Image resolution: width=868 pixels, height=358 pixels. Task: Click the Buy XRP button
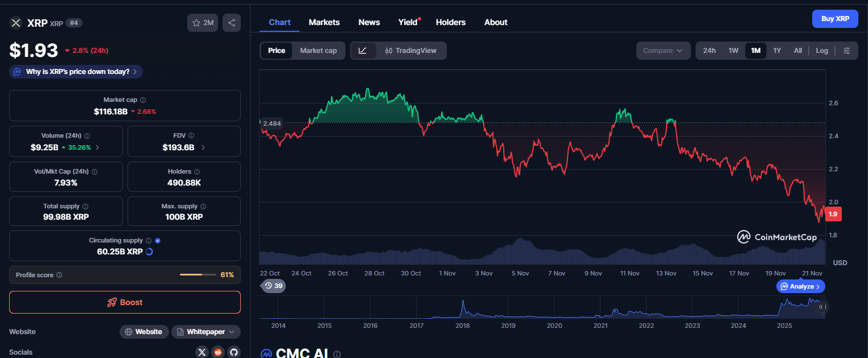(835, 18)
